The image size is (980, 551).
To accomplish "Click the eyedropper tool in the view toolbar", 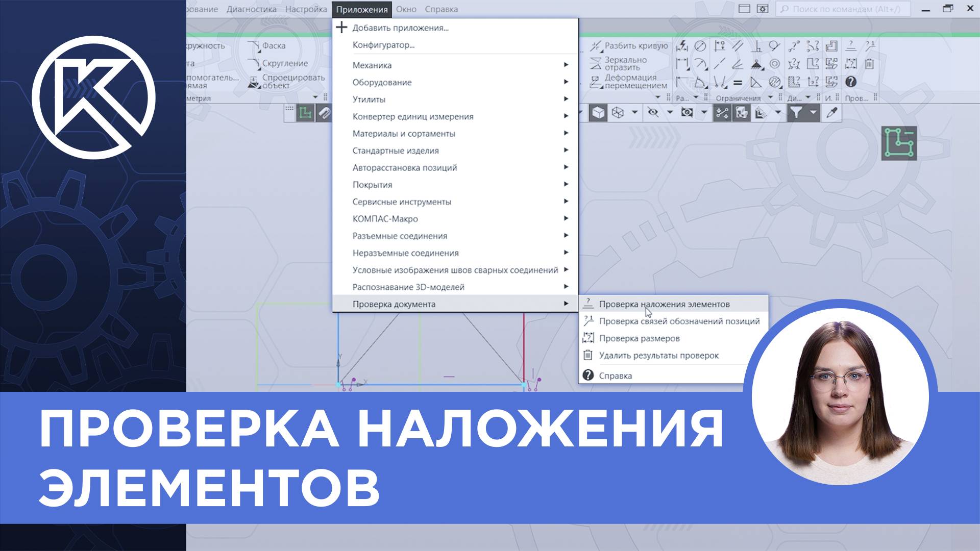I will (832, 113).
